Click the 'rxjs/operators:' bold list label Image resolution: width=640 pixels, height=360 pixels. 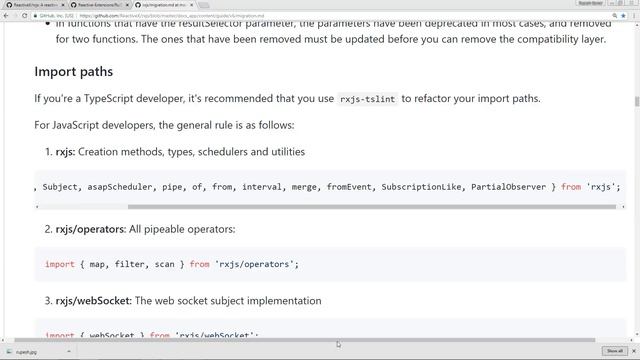(91, 229)
